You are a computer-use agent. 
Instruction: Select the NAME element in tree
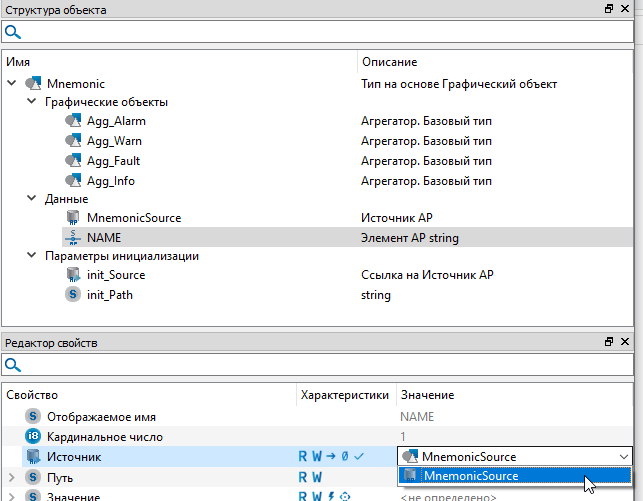pyautogui.click(x=104, y=237)
